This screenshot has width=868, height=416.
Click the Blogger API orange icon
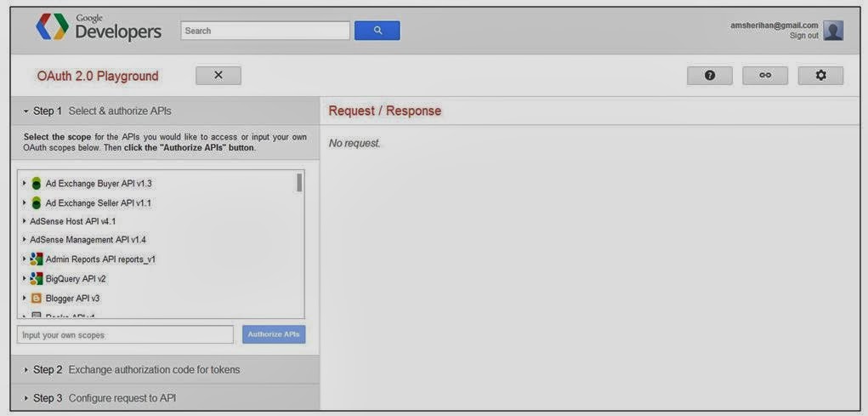click(37, 299)
